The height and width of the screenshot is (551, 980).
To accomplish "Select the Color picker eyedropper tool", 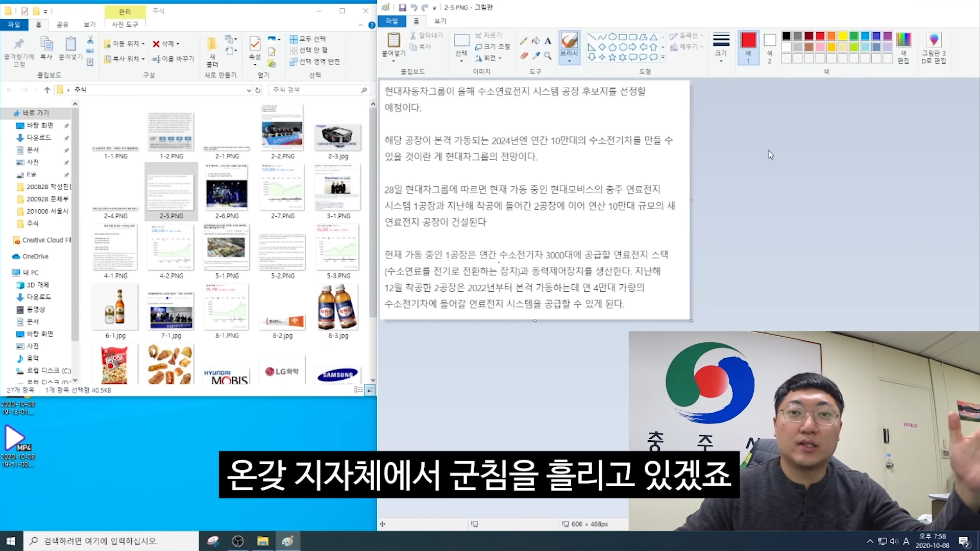I will pyautogui.click(x=535, y=56).
